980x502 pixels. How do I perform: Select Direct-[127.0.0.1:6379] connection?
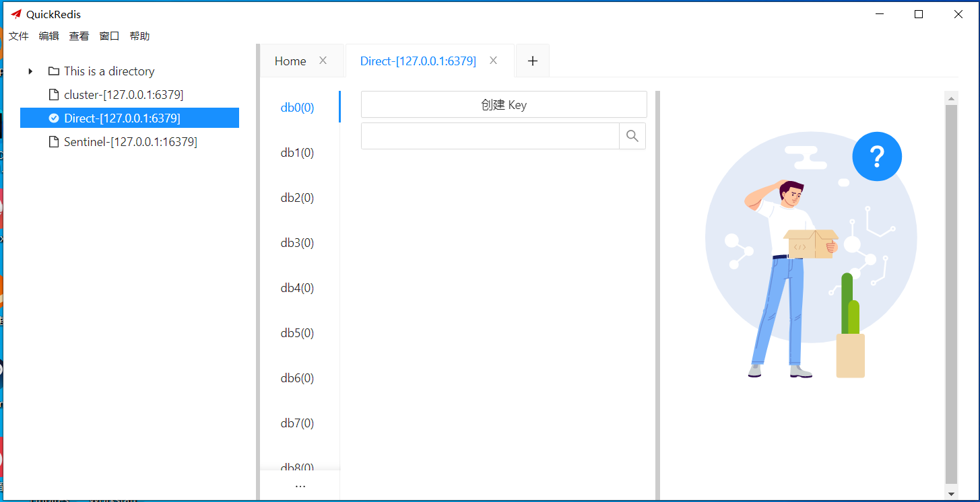(129, 118)
